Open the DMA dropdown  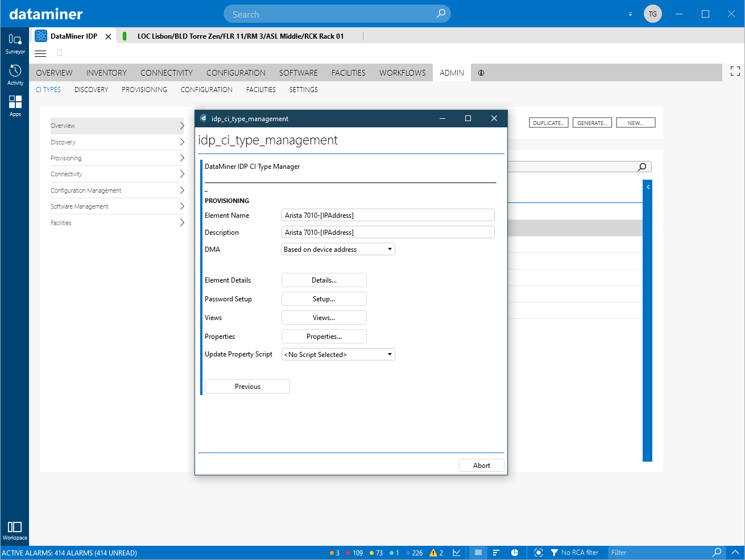point(338,249)
